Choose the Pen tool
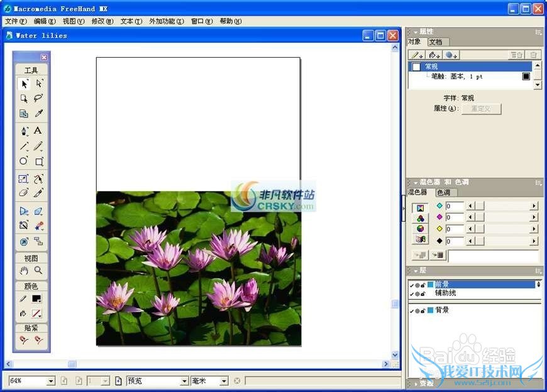 24,131
